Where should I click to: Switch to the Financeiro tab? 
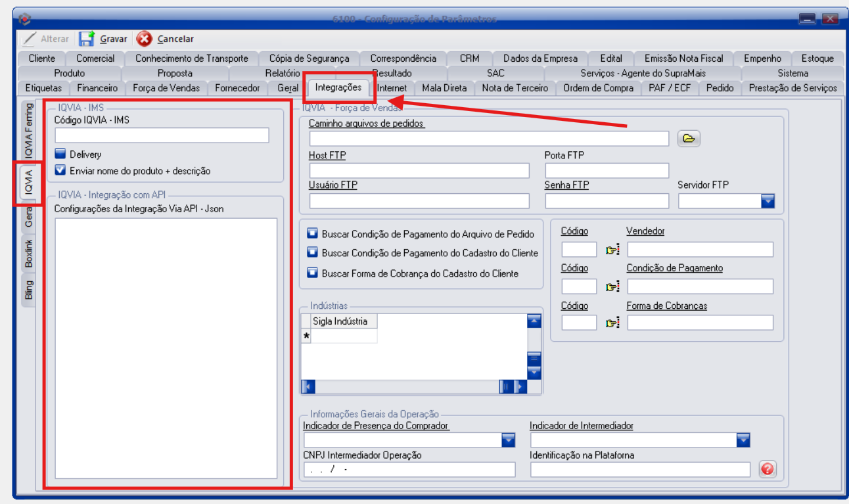click(x=97, y=88)
